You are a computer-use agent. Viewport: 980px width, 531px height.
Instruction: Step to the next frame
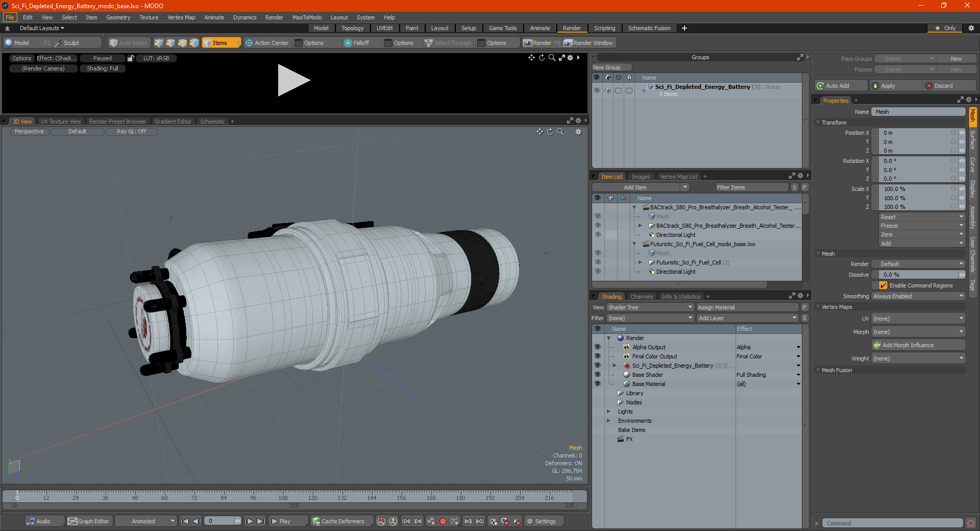tap(249, 521)
